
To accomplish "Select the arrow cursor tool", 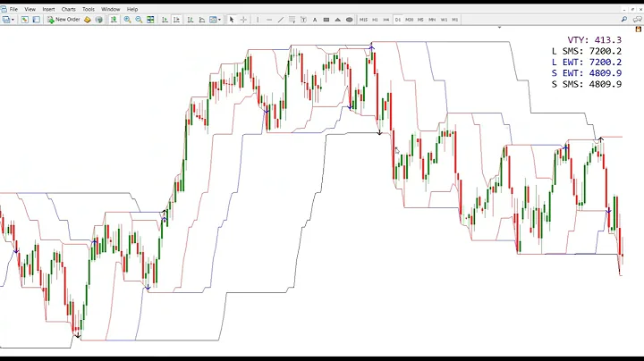I will [232, 20].
